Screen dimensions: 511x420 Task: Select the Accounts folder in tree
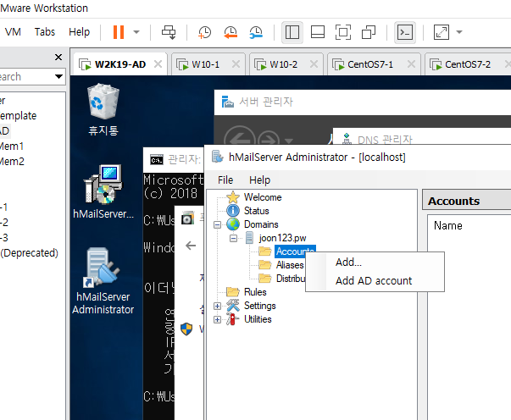pos(295,251)
